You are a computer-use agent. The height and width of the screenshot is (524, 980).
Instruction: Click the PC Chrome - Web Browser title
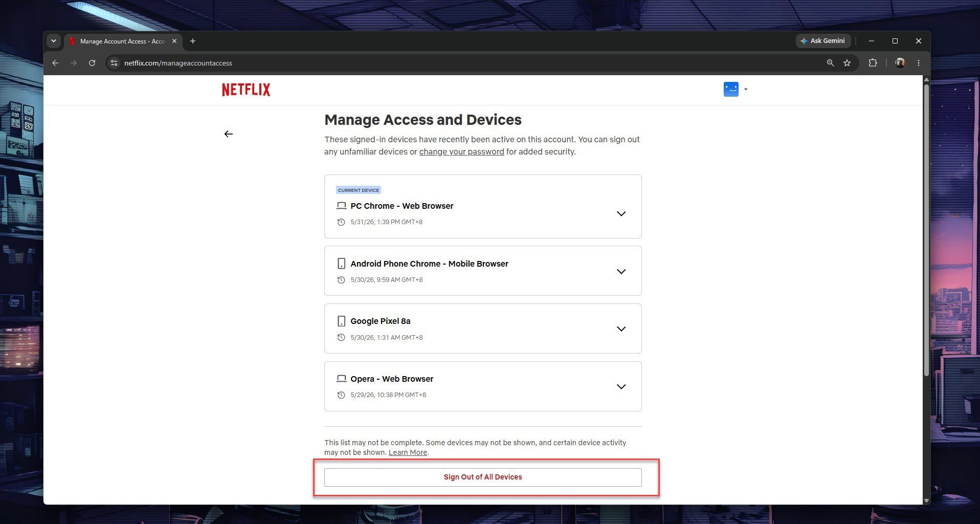(402, 206)
